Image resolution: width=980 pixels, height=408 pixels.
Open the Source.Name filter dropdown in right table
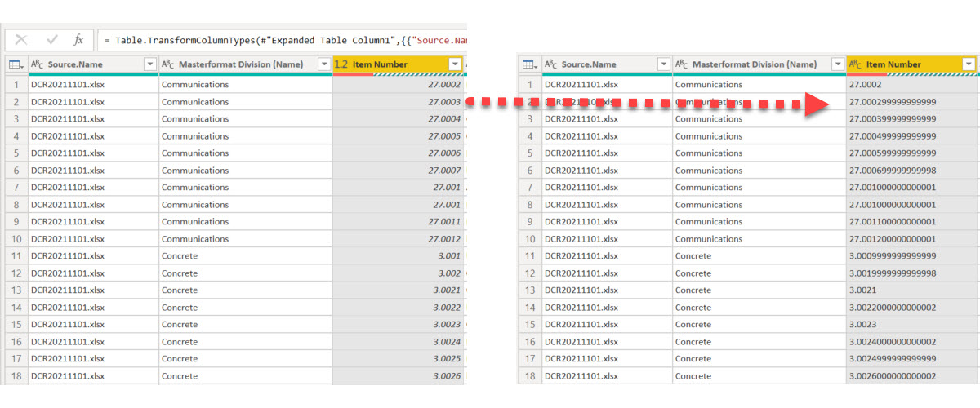[663, 64]
